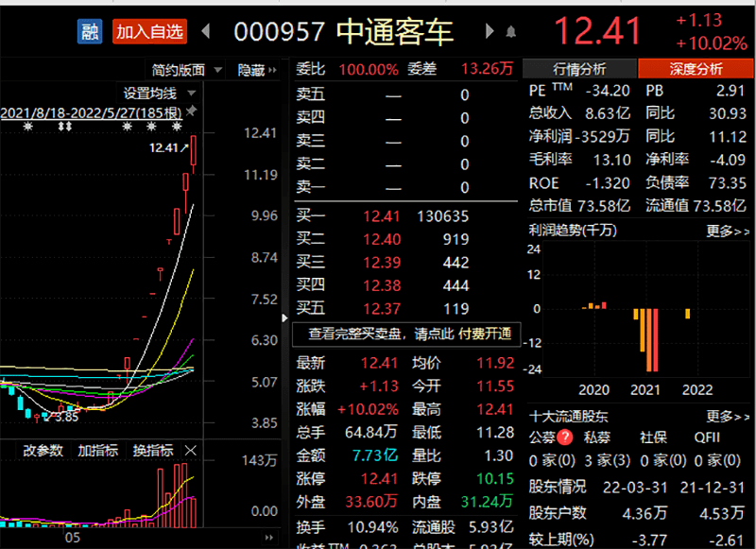
Task: Click the alert bell icon beside the price
Action: click(x=511, y=31)
